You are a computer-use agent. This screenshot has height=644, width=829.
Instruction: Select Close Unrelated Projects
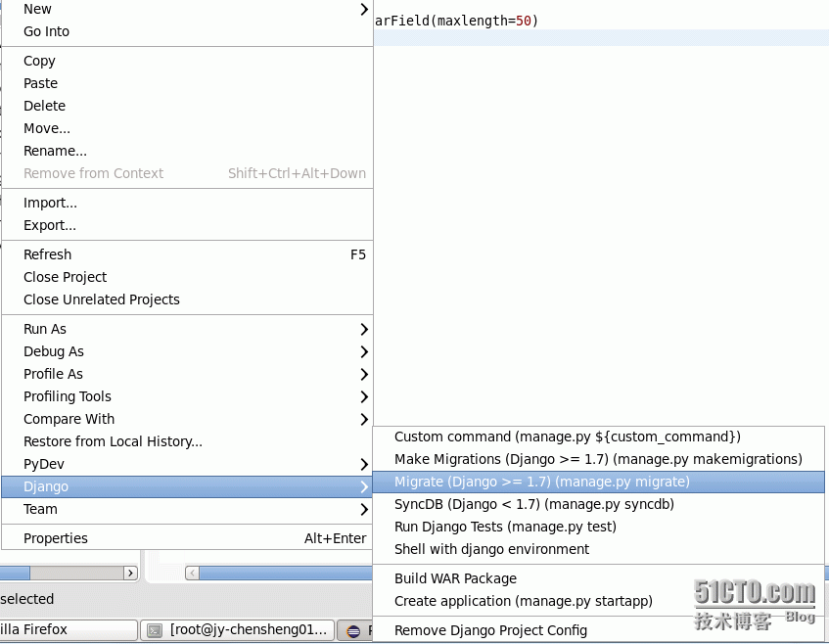click(x=187, y=299)
